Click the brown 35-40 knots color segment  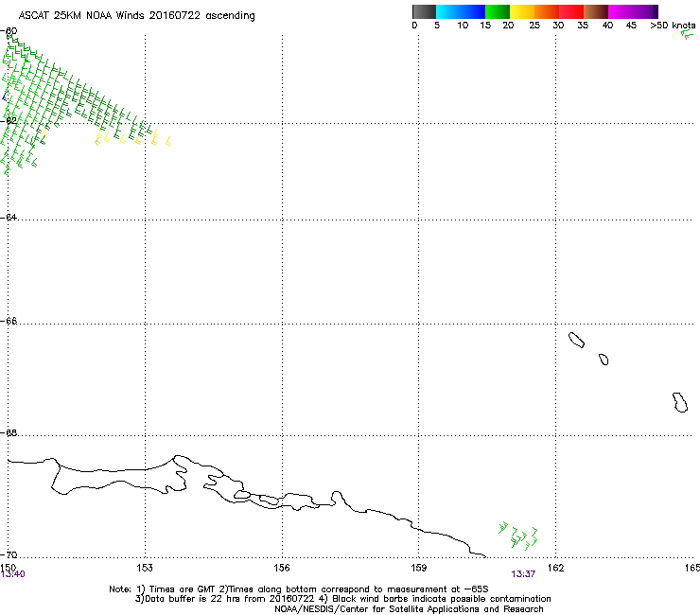(596, 11)
